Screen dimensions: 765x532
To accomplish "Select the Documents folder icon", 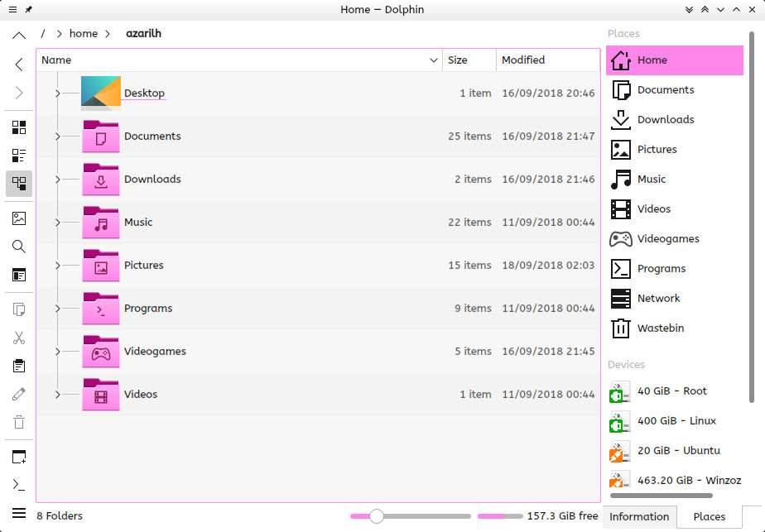I will pyautogui.click(x=101, y=137).
